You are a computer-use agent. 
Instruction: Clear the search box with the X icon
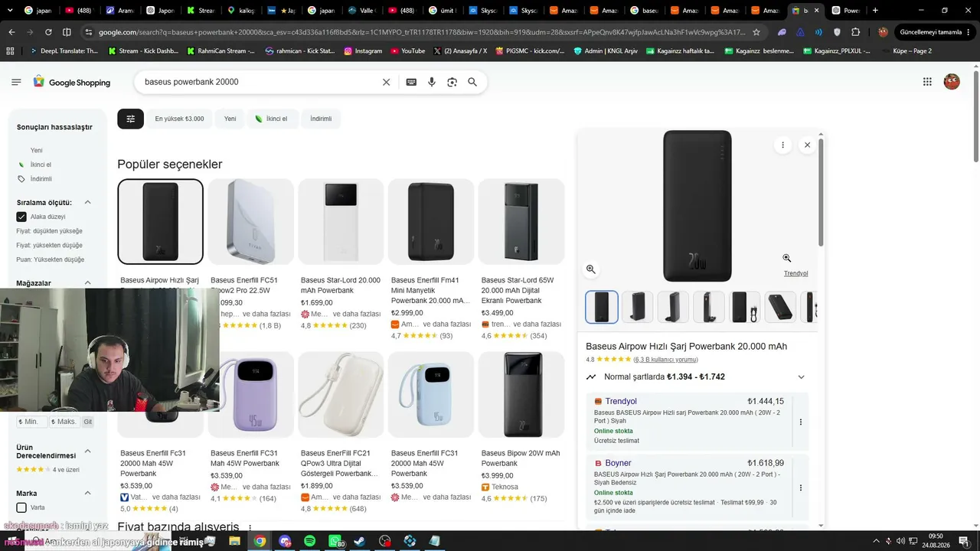click(x=386, y=82)
